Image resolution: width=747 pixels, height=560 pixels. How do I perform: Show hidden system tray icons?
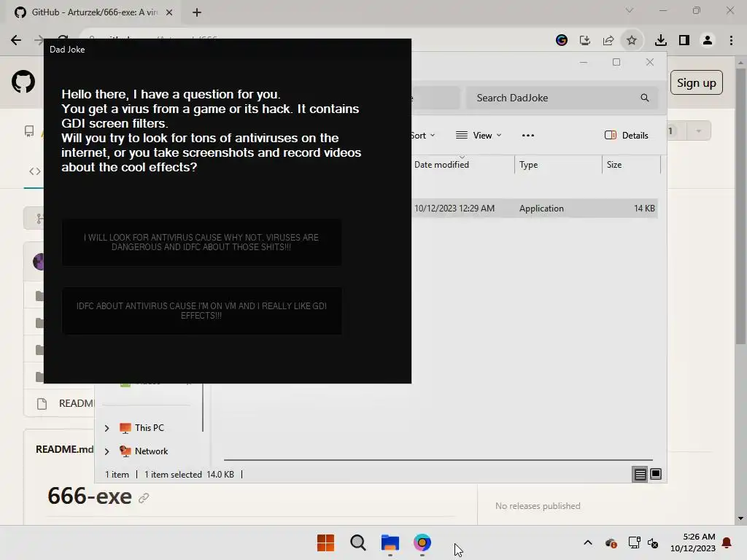point(588,542)
